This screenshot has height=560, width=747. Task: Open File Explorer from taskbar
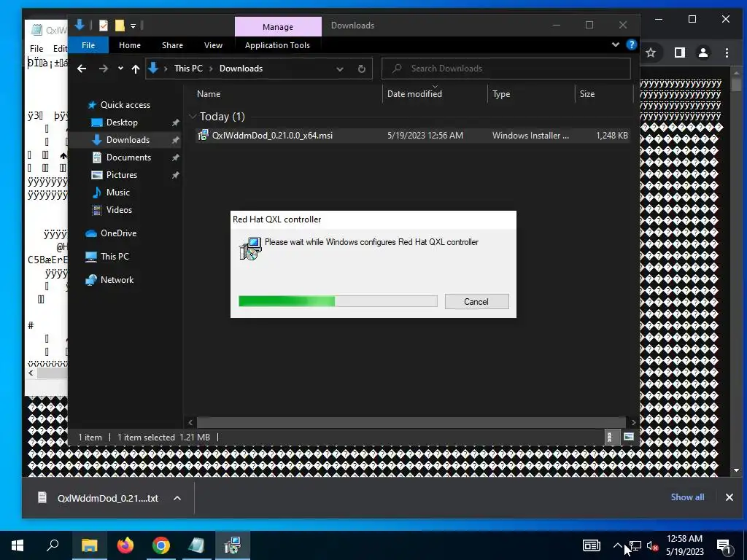(90, 545)
